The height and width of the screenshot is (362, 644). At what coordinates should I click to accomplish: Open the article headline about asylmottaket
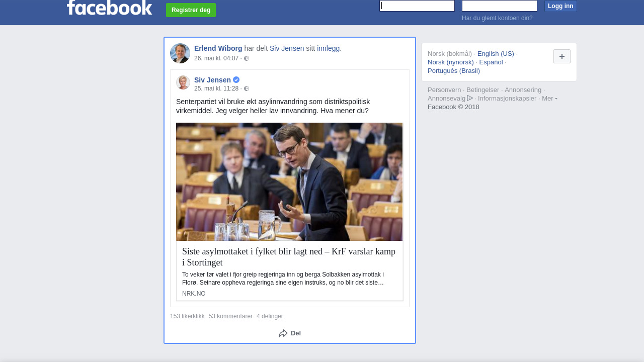pos(289,256)
